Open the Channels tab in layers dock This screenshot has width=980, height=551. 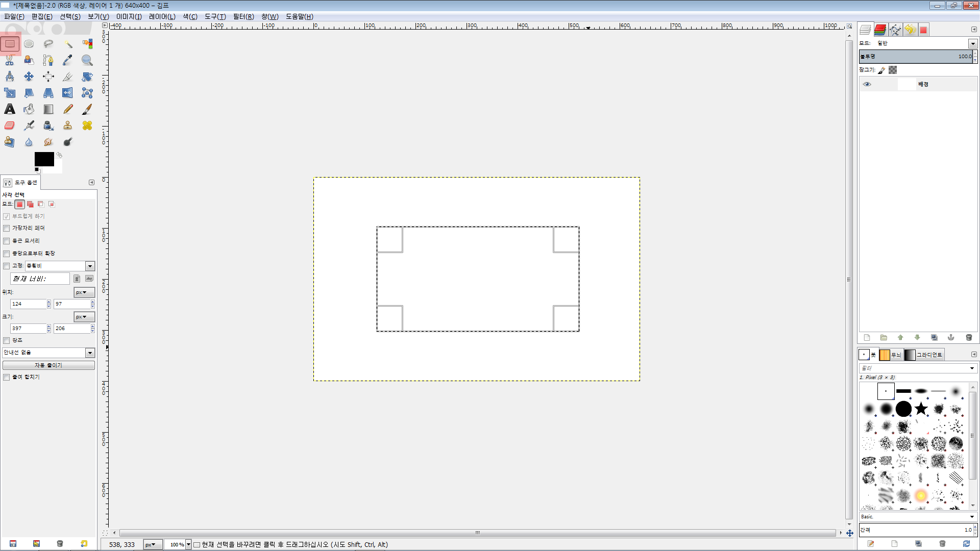point(880,30)
